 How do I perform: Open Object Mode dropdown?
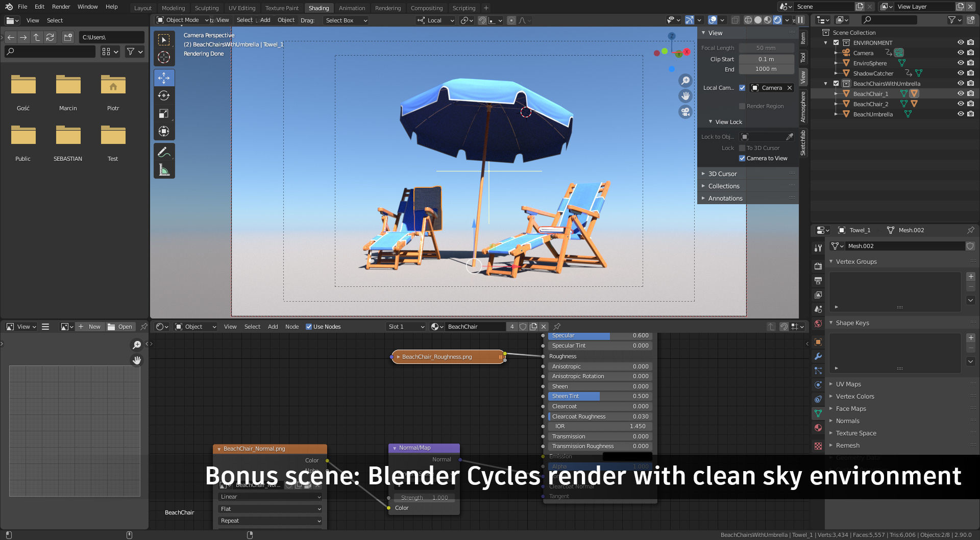point(183,20)
